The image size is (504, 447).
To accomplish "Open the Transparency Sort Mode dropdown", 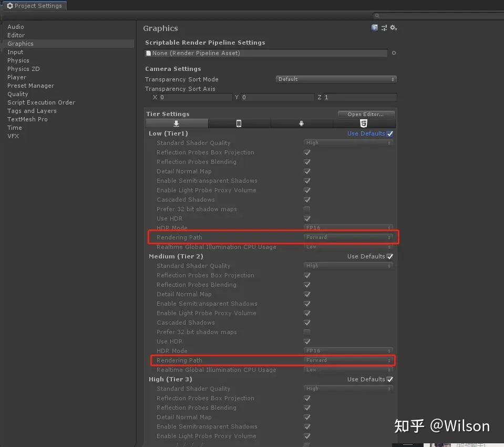I will point(336,79).
